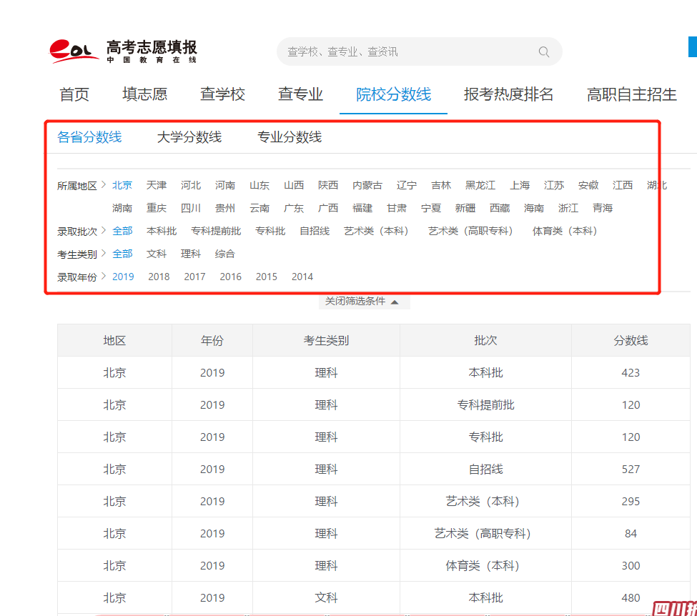Collapse filters using 关闭筛选条件 arrow
Viewport: 697px width, 616px height.
[x=365, y=301]
